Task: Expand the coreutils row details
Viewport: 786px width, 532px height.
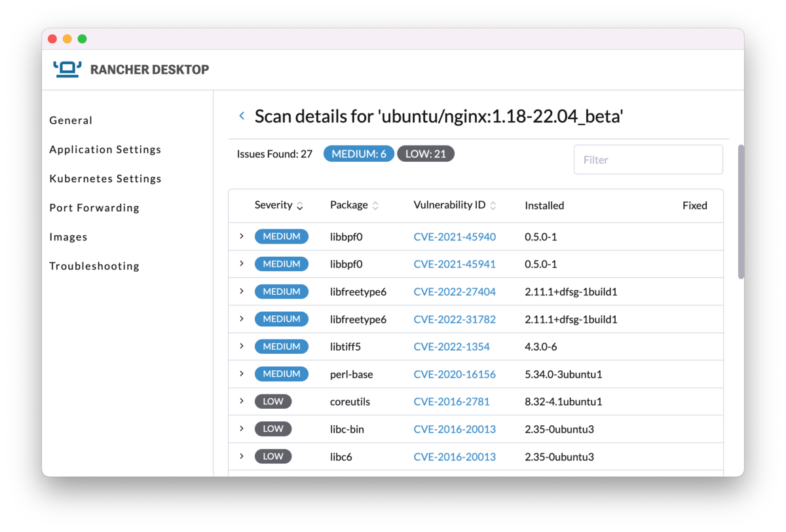Action: (242, 401)
